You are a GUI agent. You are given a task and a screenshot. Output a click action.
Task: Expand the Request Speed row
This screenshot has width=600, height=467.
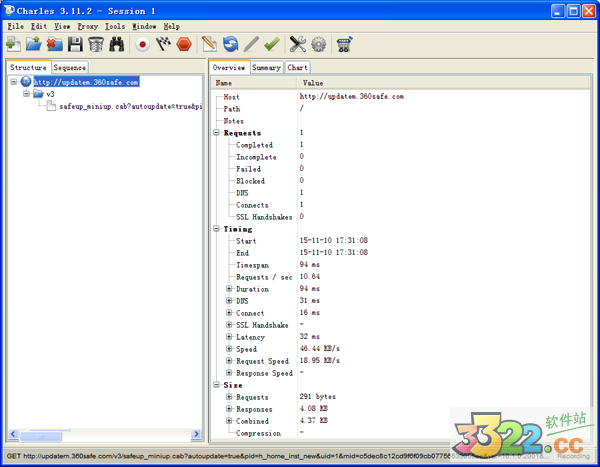point(229,361)
